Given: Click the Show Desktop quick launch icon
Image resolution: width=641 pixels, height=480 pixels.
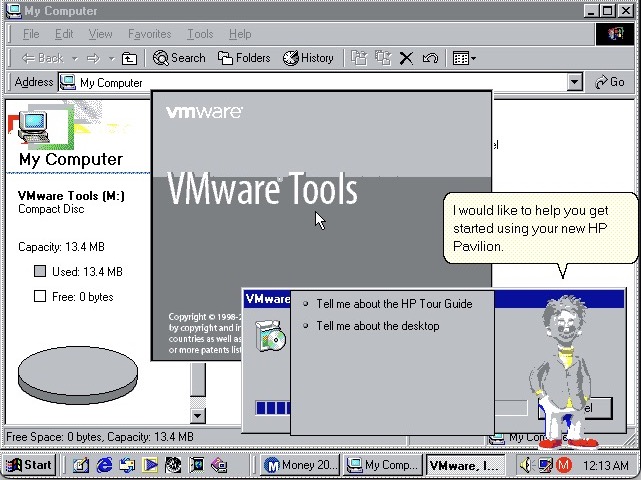Looking at the screenshot, I should pos(81,465).
